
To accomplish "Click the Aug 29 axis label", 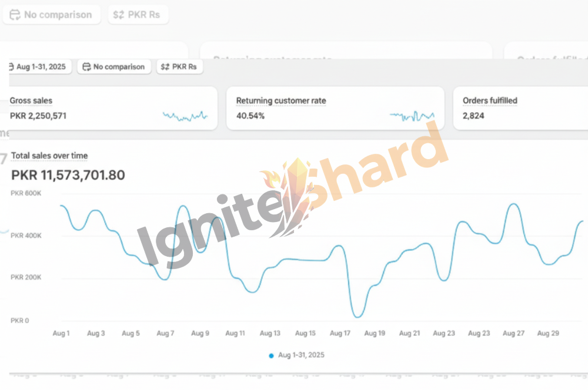I will click(548, 333).
